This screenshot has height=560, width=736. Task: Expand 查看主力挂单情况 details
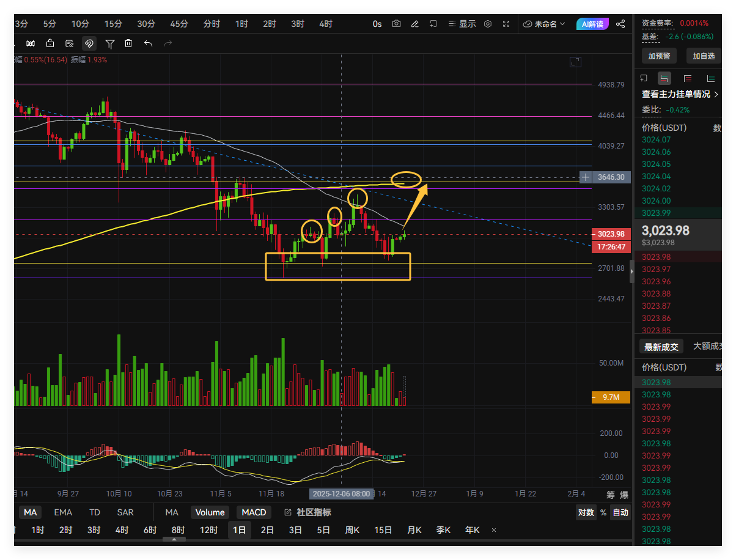(680, 94)
